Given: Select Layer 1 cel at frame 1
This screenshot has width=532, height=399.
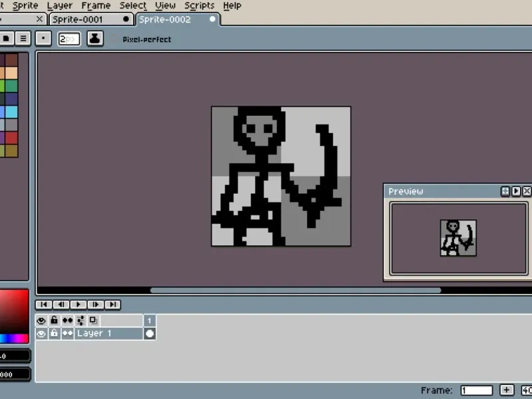Looking at the screenshot, I should 150,334.
